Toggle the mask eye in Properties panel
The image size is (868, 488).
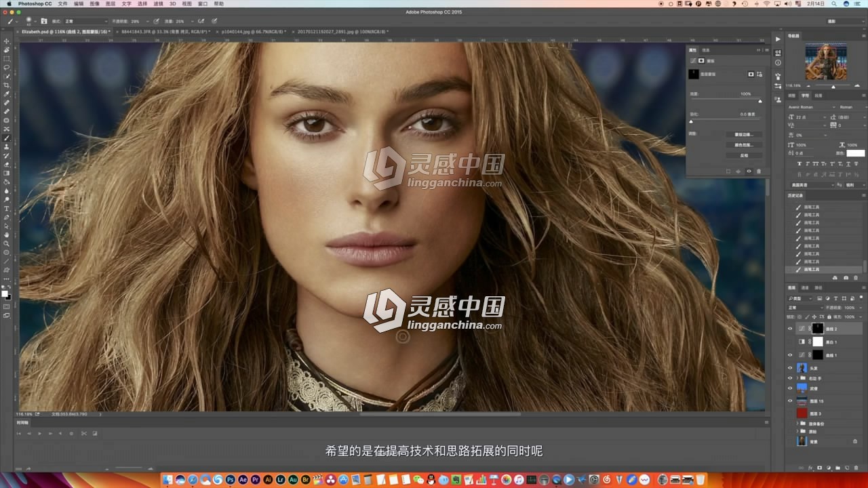tap(749, 171)
